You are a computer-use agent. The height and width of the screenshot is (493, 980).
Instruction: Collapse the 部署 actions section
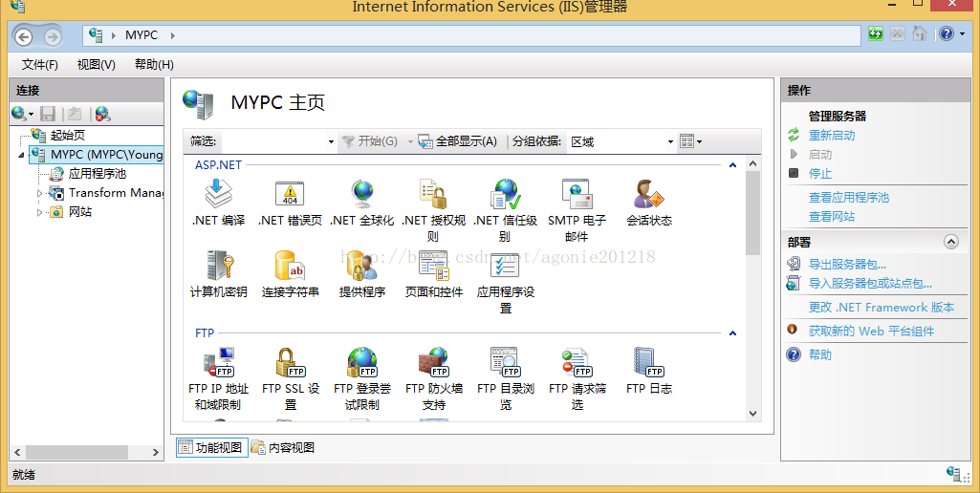(x=950, y=242)
